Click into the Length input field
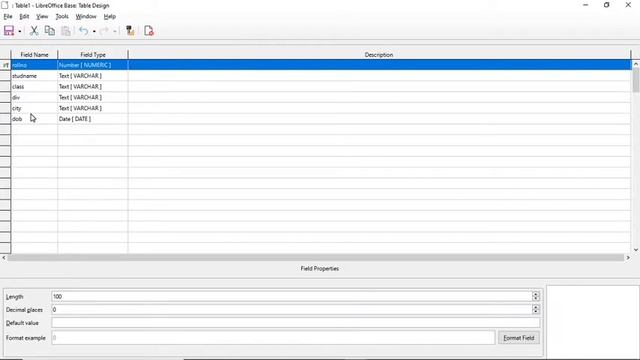Screen dimensions: 640x360 click(x=292, y=297)
